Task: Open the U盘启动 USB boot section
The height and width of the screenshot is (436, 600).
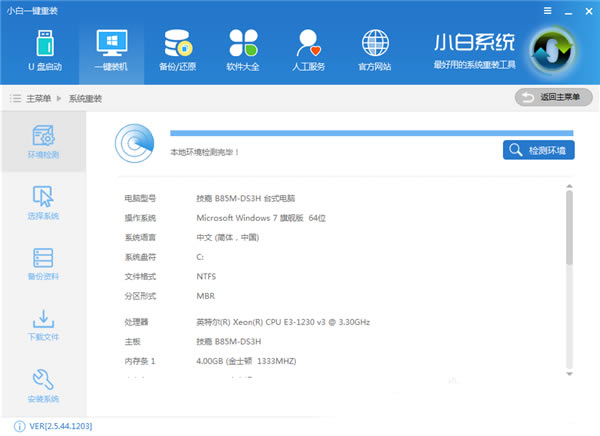Action: (x=44, y=51)
